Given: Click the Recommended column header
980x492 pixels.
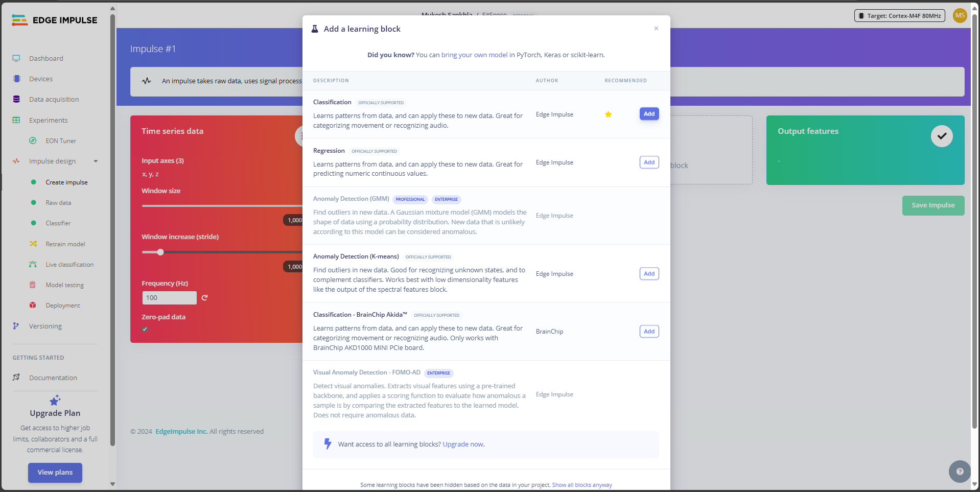Looking at the screenshot, I should [625, 81].
